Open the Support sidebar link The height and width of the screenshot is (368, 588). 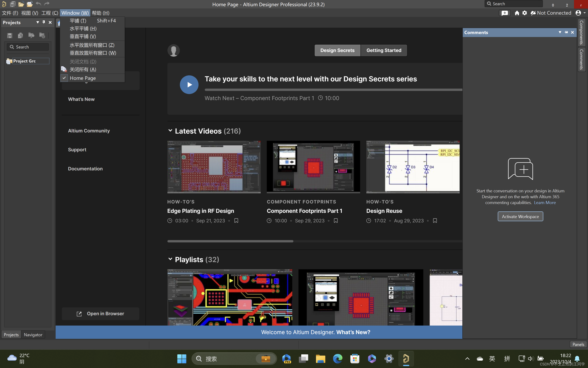click(x=77, y=150)
